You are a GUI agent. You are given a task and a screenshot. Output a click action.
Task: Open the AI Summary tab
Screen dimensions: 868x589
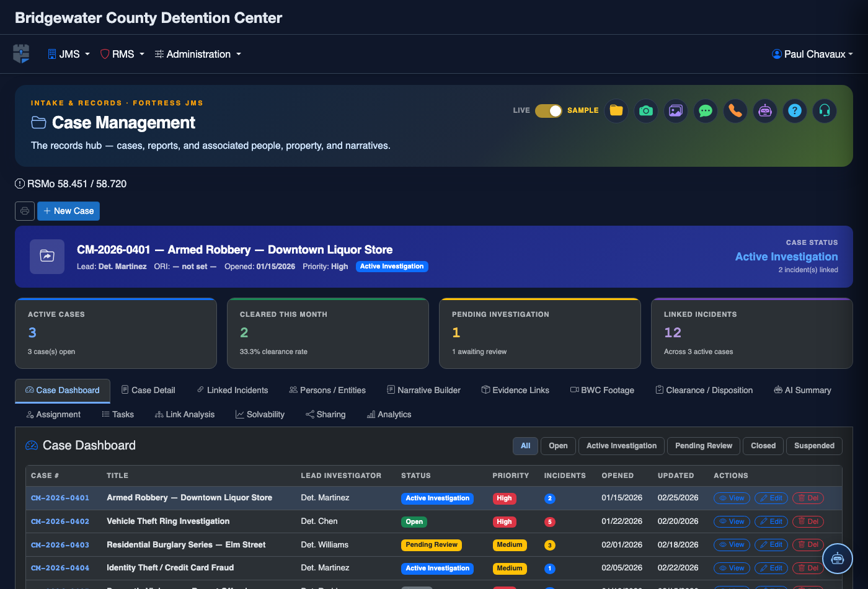coord(802,391)
